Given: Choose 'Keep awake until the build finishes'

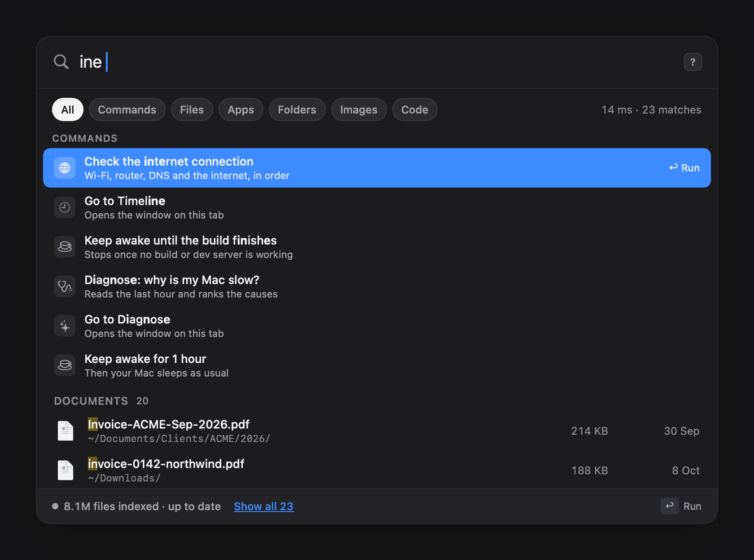Looking at the screenshot, I should 377,247.
